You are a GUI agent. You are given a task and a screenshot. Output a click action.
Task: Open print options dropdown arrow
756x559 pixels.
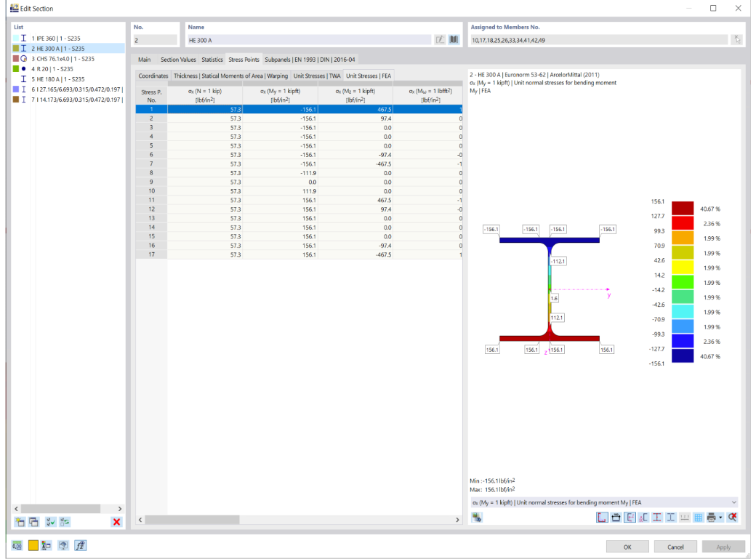pos(720,518)
